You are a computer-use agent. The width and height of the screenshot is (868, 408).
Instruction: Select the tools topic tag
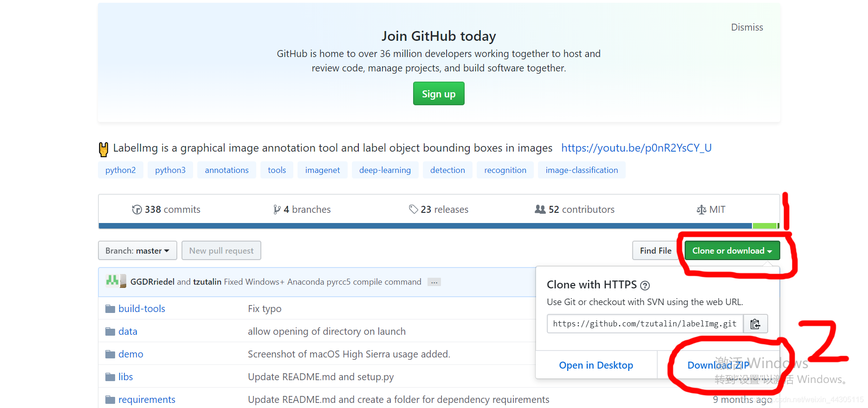277,170
